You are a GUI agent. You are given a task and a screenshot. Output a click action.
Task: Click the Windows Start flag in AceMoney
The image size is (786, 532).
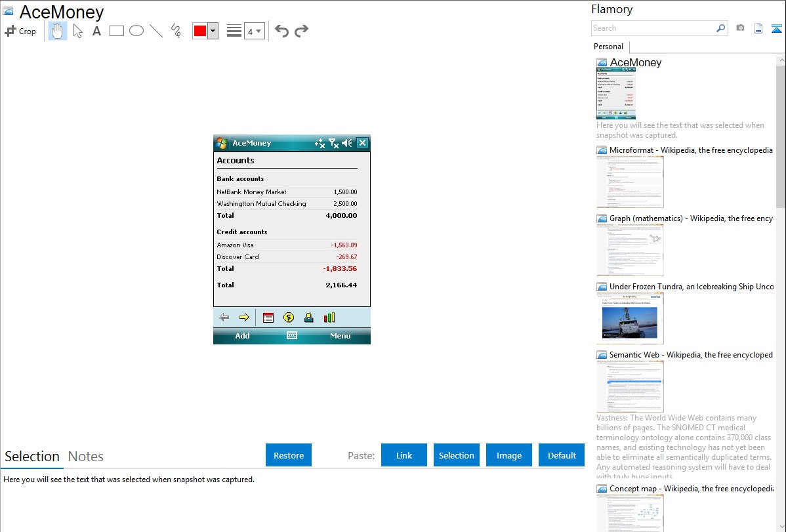pos(222,143)
